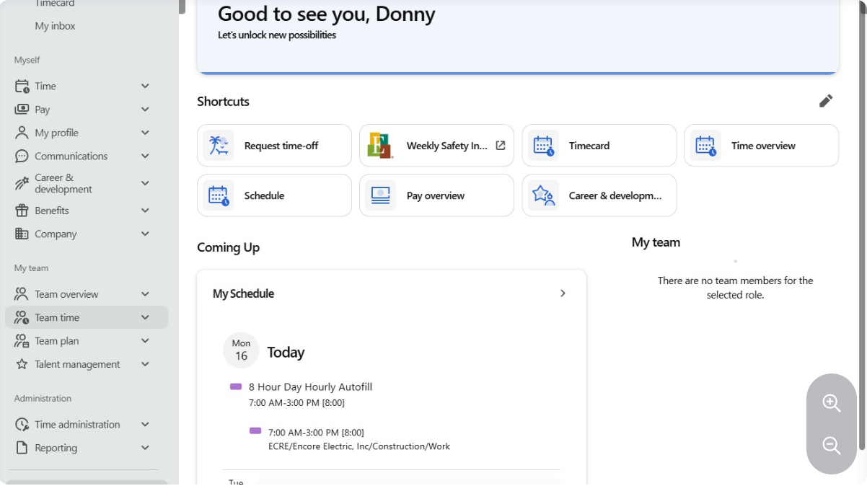867x504 pixels.
Task: Click the external link icon on Weekly Safety
Action: [x=501, y=145]
